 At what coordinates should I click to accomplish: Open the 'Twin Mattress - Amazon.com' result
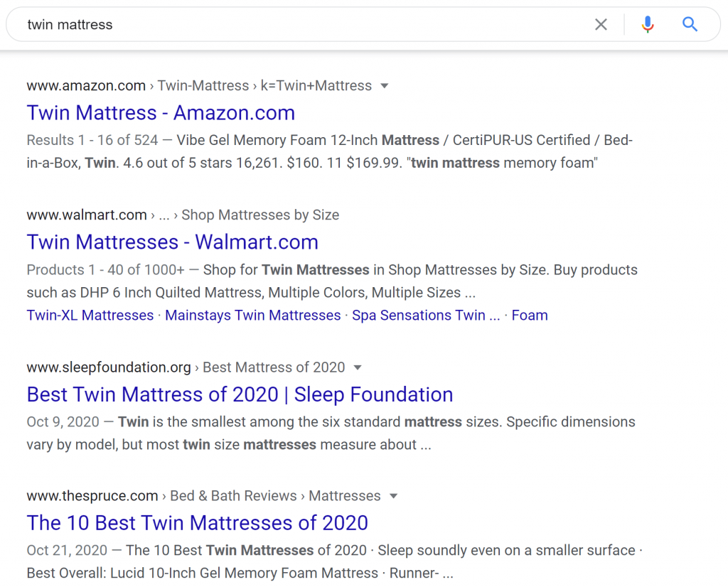click(x=161, y=113)
